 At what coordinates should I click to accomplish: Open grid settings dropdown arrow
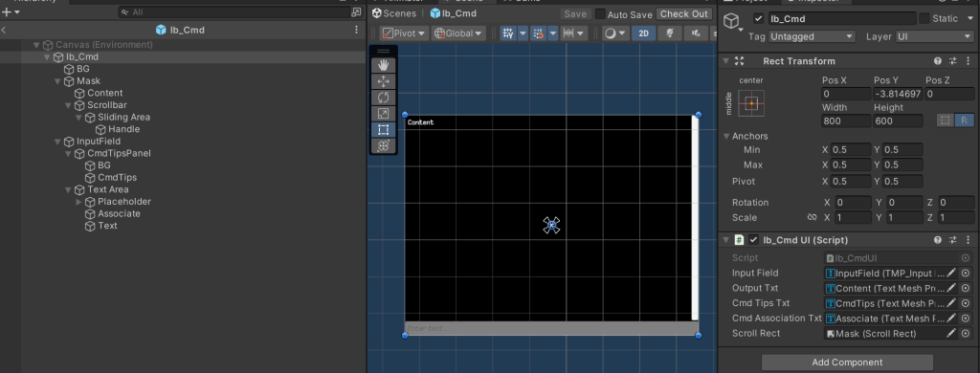click(523, 33)
